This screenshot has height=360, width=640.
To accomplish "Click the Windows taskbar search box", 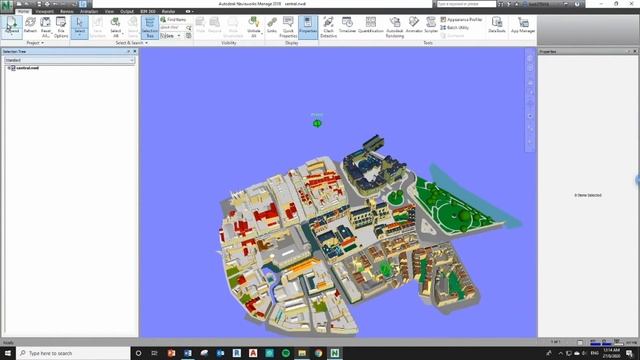I will click(x=73, y=353).
